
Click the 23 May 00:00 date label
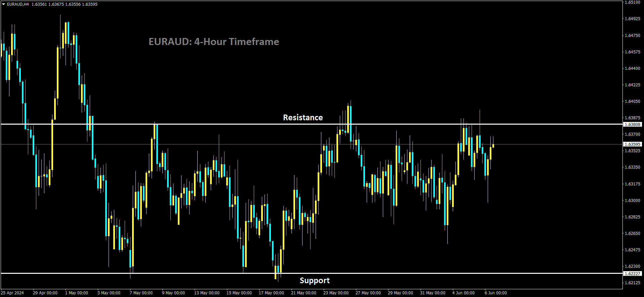tap(336, 293)
